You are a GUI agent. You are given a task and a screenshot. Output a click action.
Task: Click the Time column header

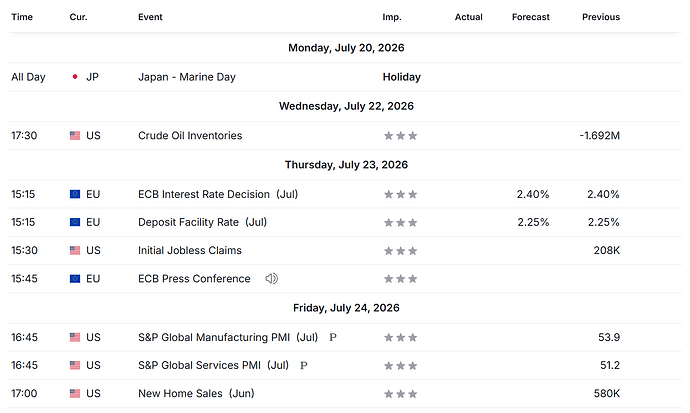click(x=22, y=17)
